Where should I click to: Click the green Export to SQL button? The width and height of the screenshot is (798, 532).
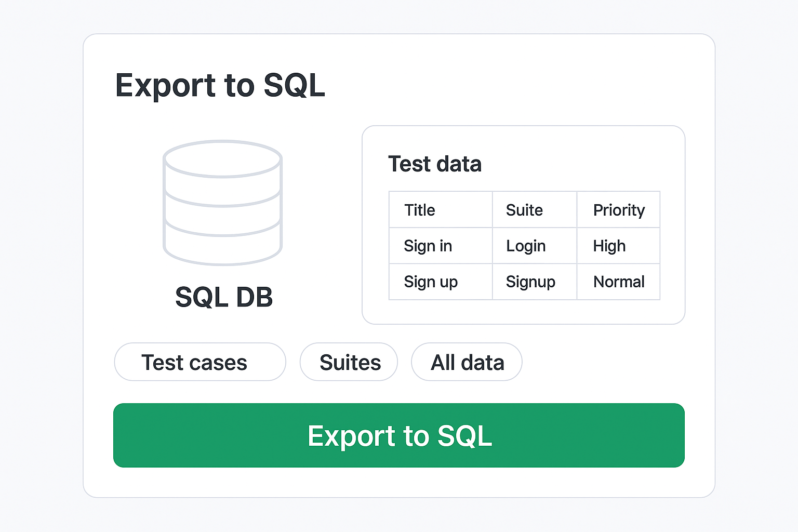(399, 436)
